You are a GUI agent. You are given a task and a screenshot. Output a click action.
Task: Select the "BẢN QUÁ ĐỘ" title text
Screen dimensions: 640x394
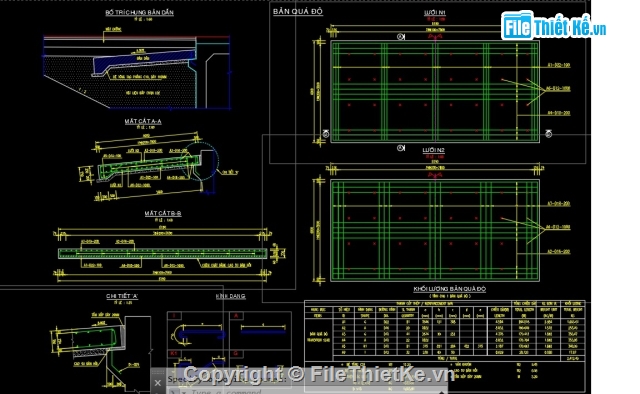(298, 11)
